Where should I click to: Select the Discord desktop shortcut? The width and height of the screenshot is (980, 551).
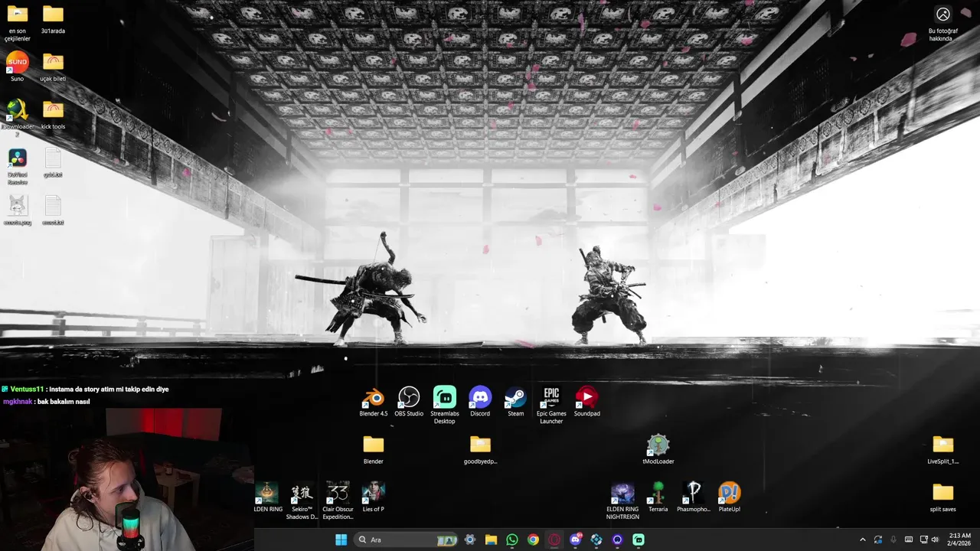tap(480, 402)
